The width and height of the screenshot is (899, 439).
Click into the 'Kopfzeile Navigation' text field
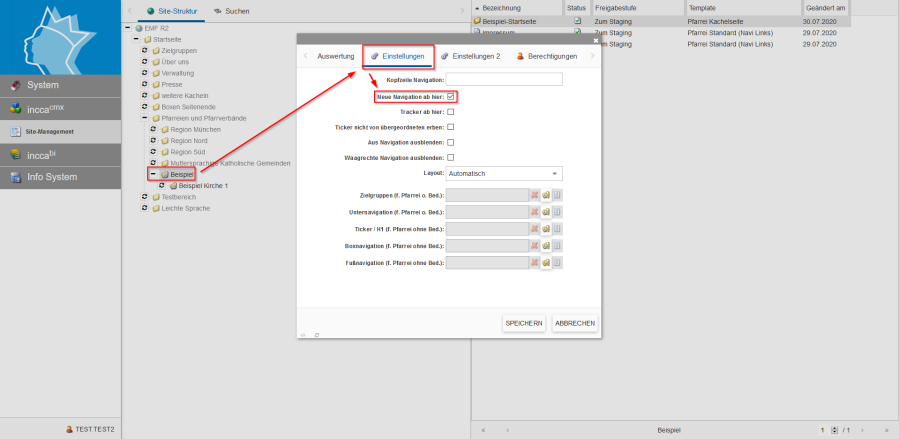pyautogui.click(x=504, y=79)
